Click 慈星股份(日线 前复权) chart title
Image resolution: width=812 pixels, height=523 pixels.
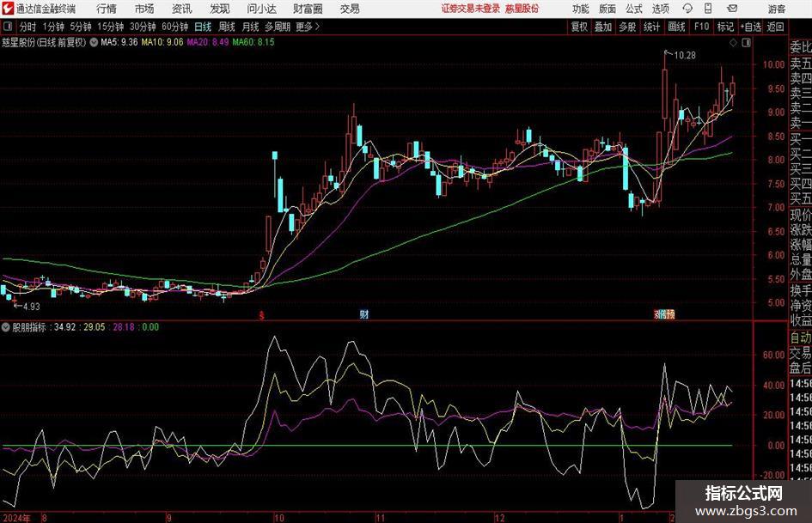point(44,42)
